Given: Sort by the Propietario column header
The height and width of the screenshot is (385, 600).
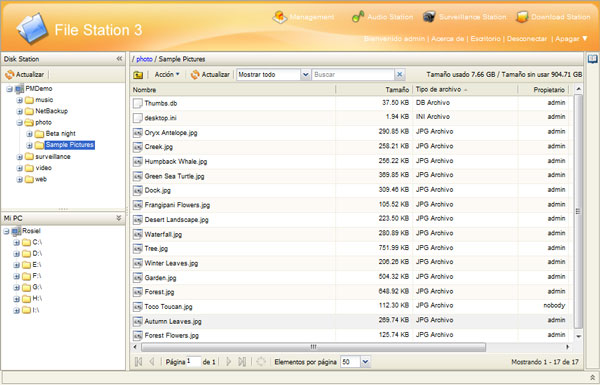Looking at the screenshot, I should [x=543, y=90].
